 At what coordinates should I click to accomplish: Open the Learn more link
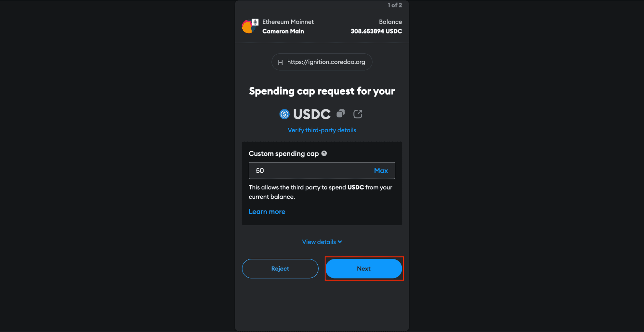(267, 212)
